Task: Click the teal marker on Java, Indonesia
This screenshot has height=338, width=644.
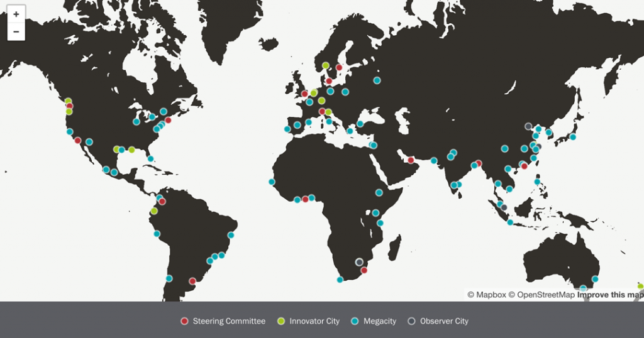Action: [510, 222]
